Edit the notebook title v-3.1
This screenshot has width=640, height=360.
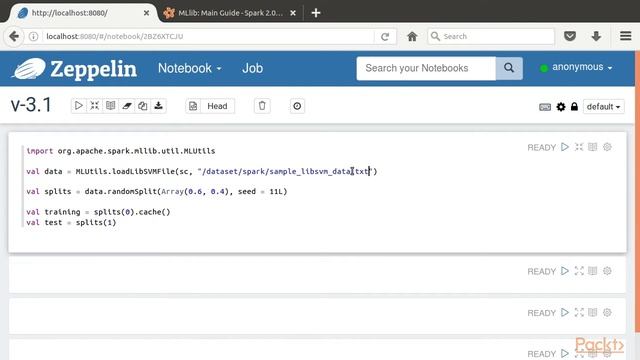31,105
